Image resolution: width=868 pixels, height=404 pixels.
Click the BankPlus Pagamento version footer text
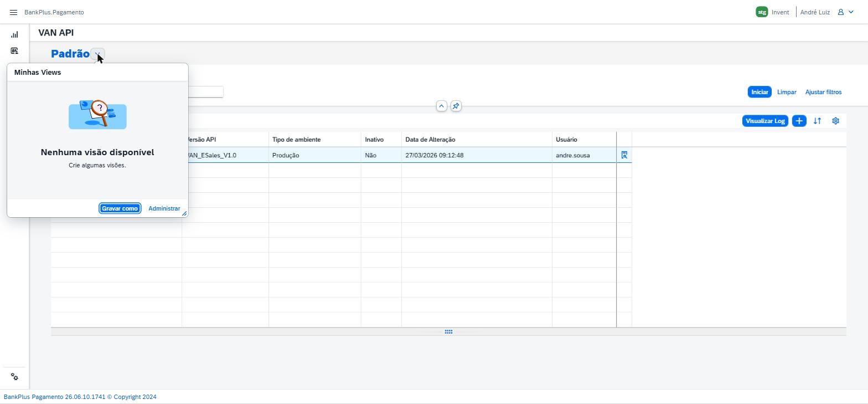click(x=80, y=397)
